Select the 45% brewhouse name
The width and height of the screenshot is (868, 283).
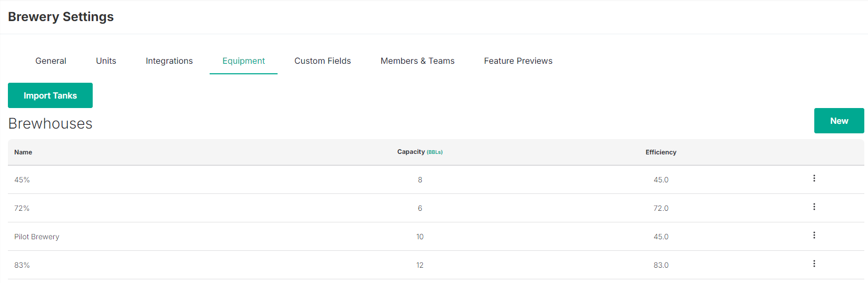point(22,180)
